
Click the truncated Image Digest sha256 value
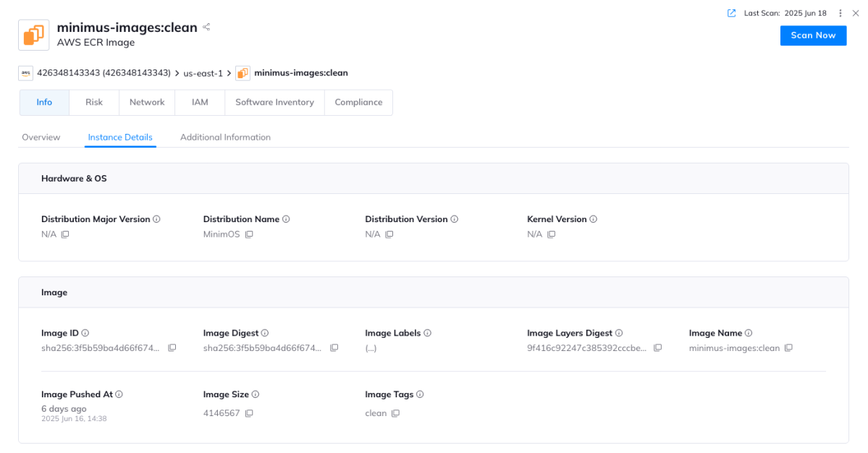pyautogui.click(x=262, y=348)
